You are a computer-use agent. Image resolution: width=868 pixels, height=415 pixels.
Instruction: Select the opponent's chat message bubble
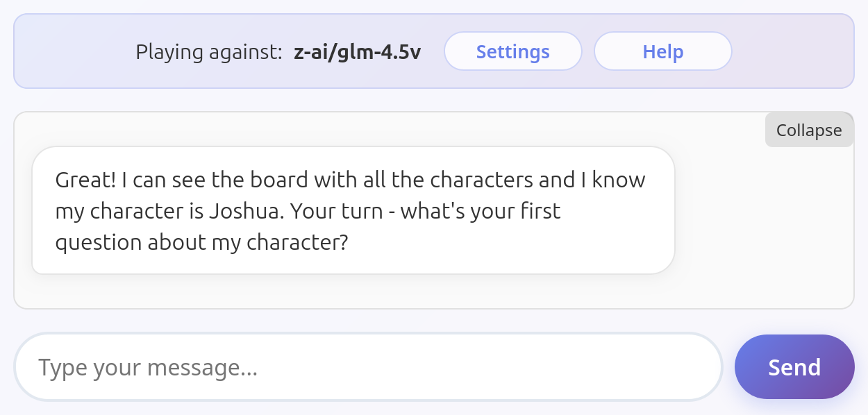353,210
